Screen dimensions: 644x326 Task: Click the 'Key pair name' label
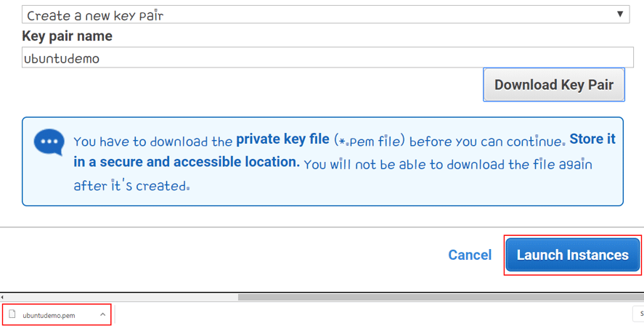click(67, 36)
